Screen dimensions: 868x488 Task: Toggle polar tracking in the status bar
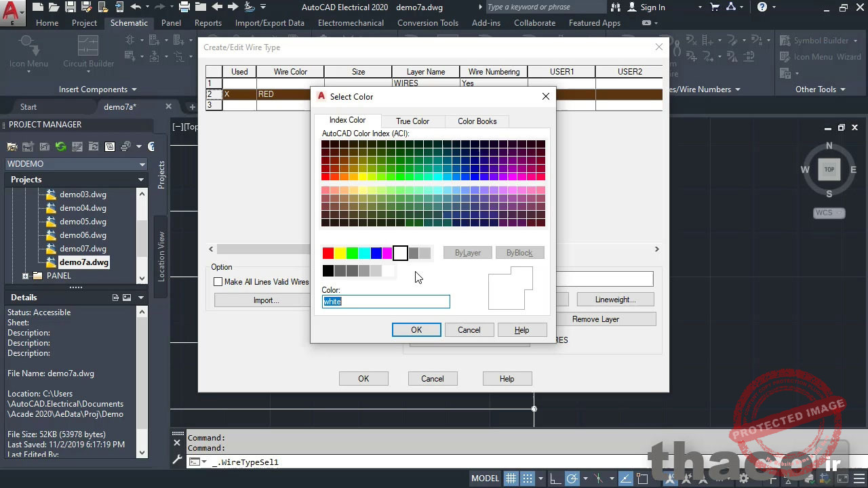coord(572,479)
